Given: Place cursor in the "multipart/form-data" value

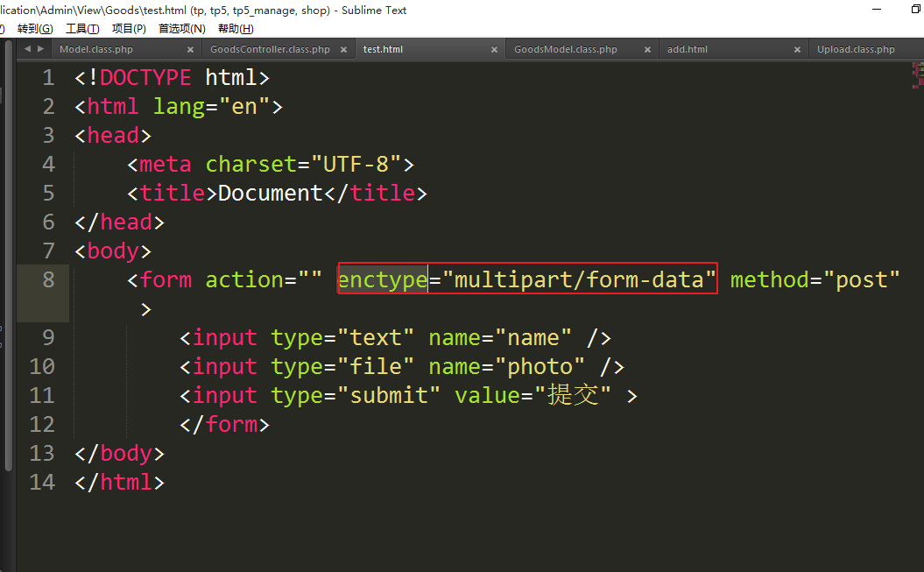Looking at the screenshot, I should [x=579, y=279].
